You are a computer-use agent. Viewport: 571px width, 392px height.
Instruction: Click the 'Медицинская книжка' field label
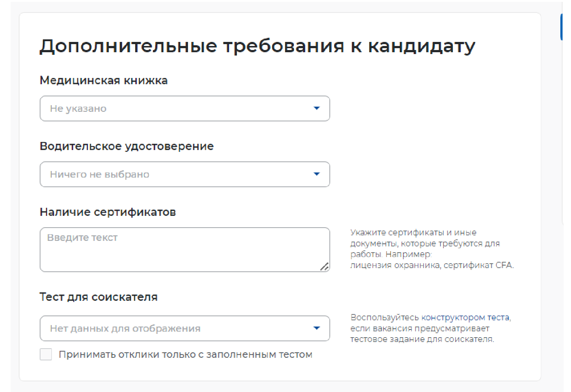point(104,80)
